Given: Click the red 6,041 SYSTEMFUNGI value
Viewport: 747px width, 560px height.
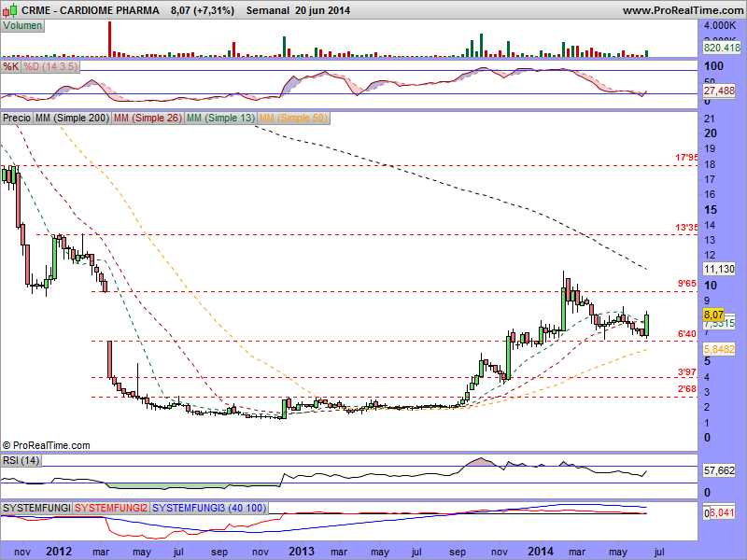Looking at the screenshot, I should (x=722, y=513).
